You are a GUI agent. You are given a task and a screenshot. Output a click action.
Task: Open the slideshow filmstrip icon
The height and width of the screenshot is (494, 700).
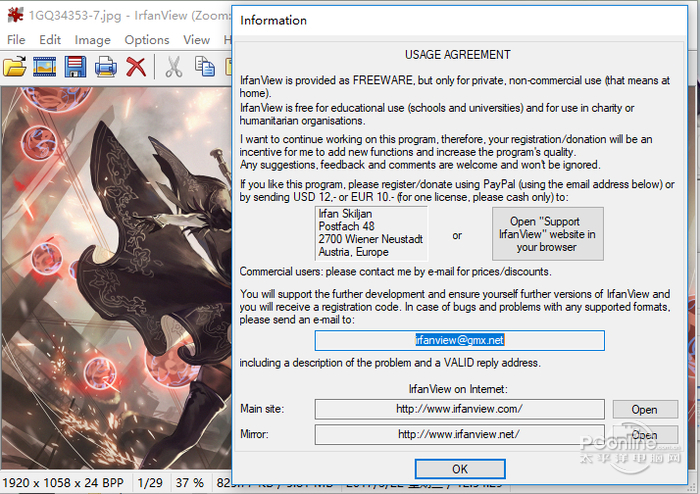point(45,67)
